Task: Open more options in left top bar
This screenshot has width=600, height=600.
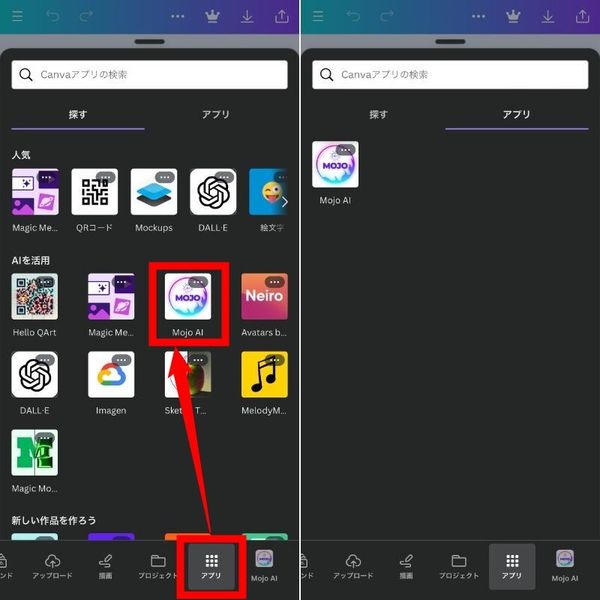Action: pyautogui.click(x=178, y=16)
